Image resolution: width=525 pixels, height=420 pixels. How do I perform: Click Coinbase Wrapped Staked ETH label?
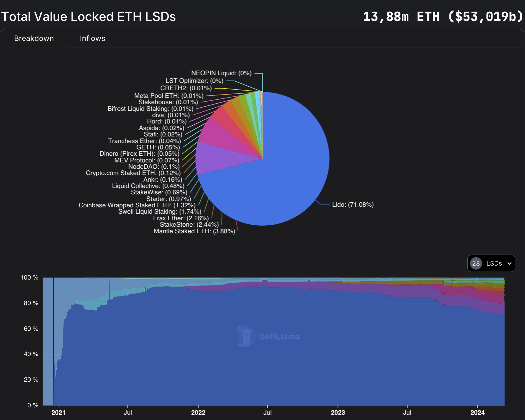137,205
